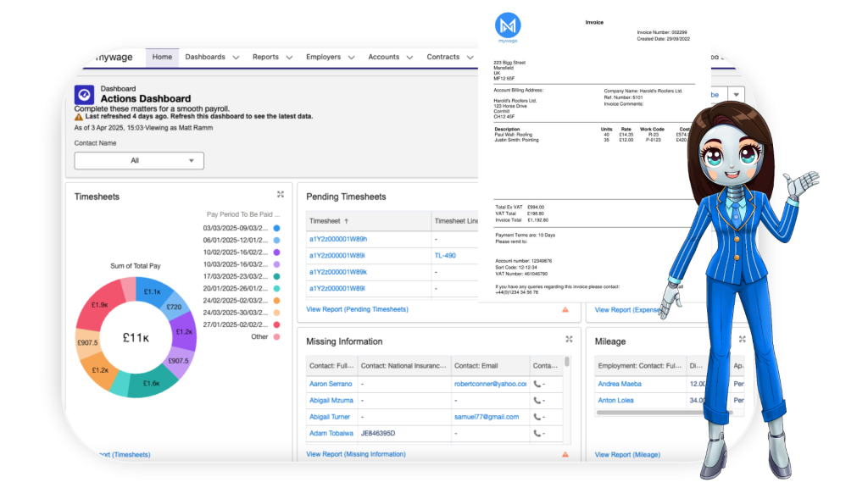Expand the Missing Information widget
Image resolution: width=868 pixels, height=488 pixels.
[569, 339]
